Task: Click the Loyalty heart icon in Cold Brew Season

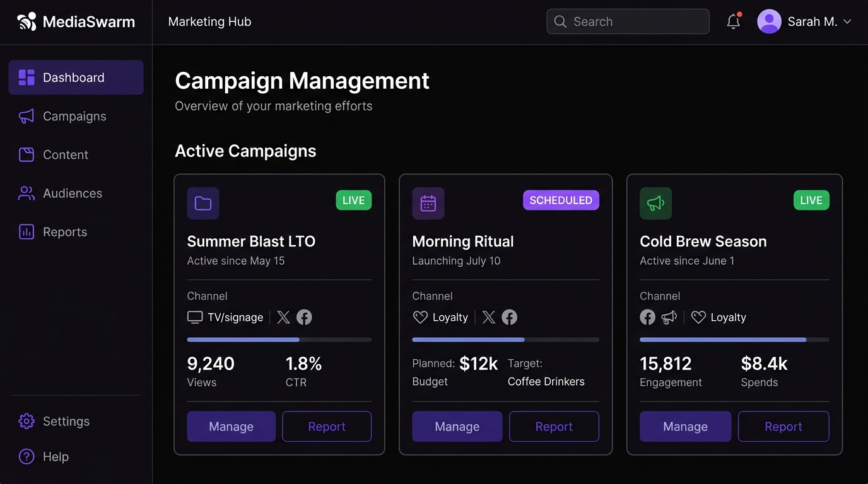Action: [x=698, y=317]
